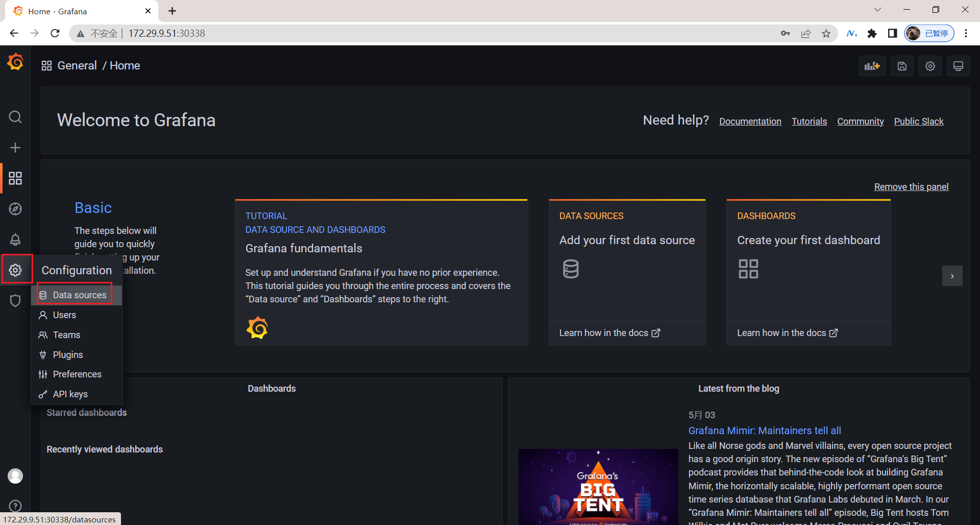Click Add your first data source
The height and width of the screenshot is (525, 980).
click(x=627, y=240)
